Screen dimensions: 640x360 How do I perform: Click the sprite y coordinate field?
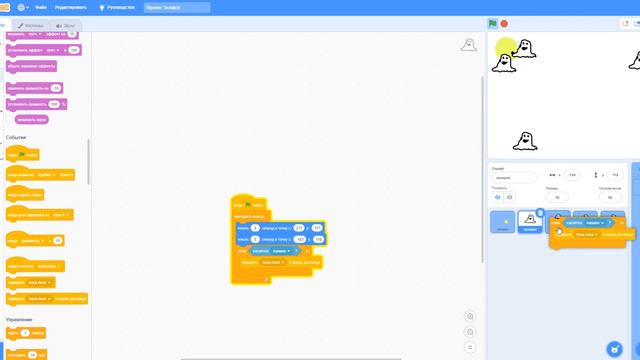tap(615, 175)
